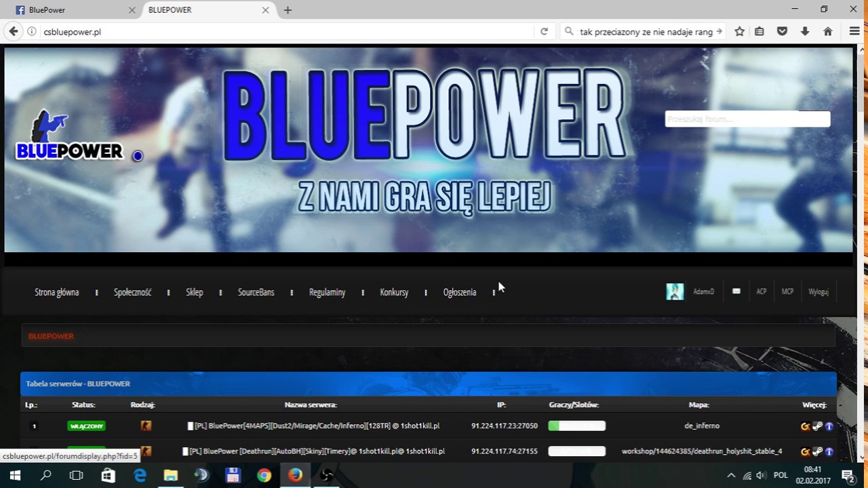
Task: Click the Firefox search box text
Action: [646, 32]
